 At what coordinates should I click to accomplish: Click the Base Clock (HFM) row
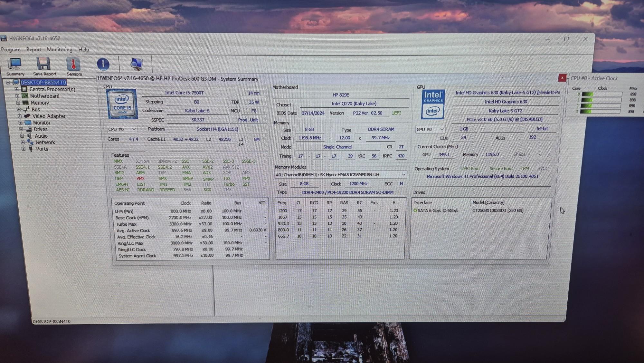(191, 217)
